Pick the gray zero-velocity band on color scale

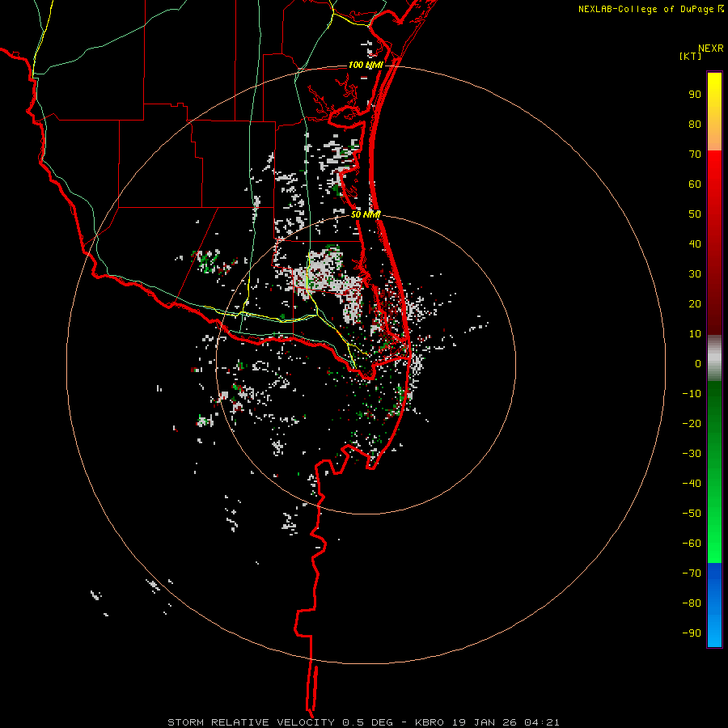tap(714, 358)
